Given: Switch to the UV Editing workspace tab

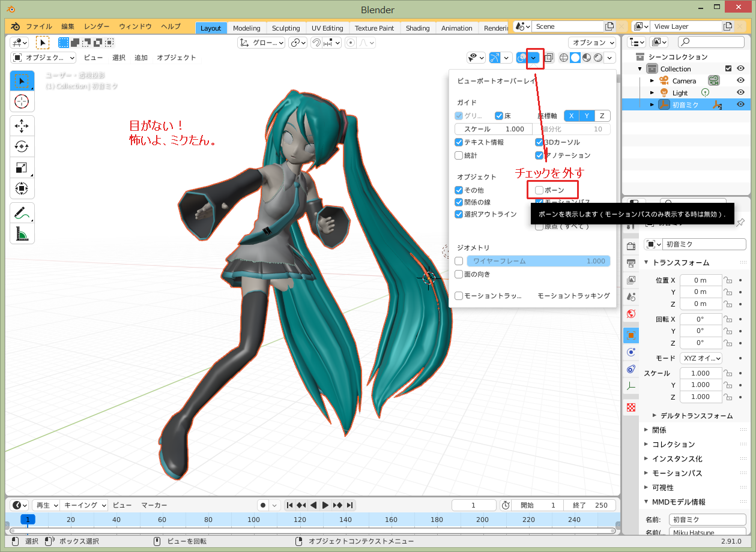Looking at the screenshot, I should click(327, 28).
